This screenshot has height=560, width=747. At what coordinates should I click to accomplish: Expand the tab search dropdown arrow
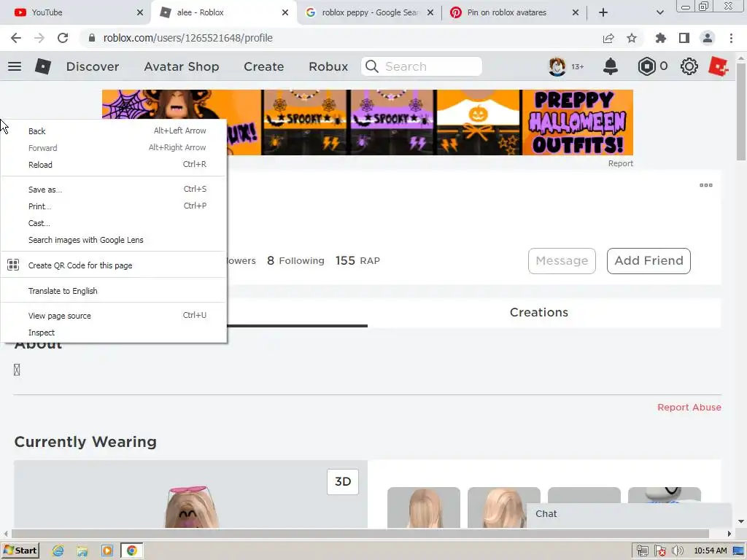(659, 12)
